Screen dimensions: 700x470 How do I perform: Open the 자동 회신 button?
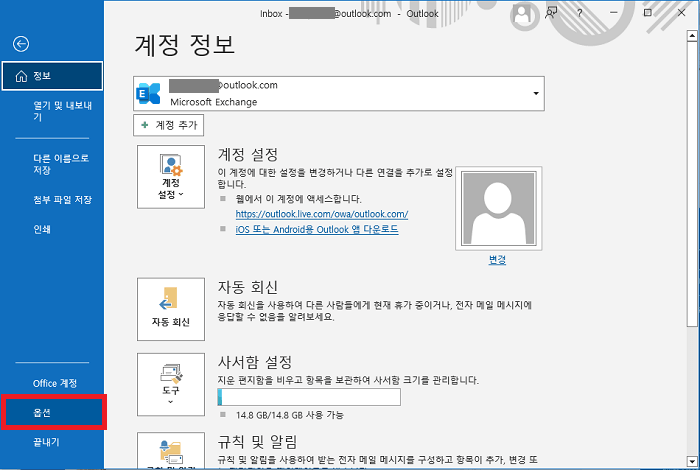(171, 309)
